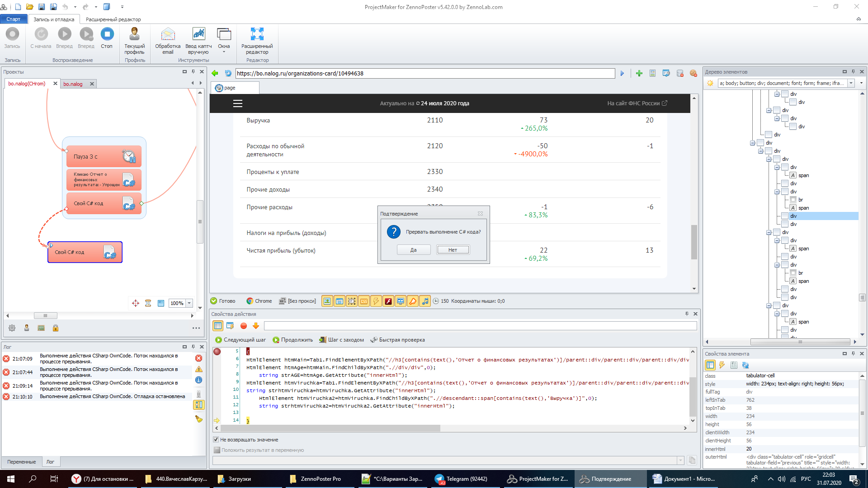The image size is (868, 488).
Task: Open the canvas zoom 100% dropdown
Action: tap(189, 303)
